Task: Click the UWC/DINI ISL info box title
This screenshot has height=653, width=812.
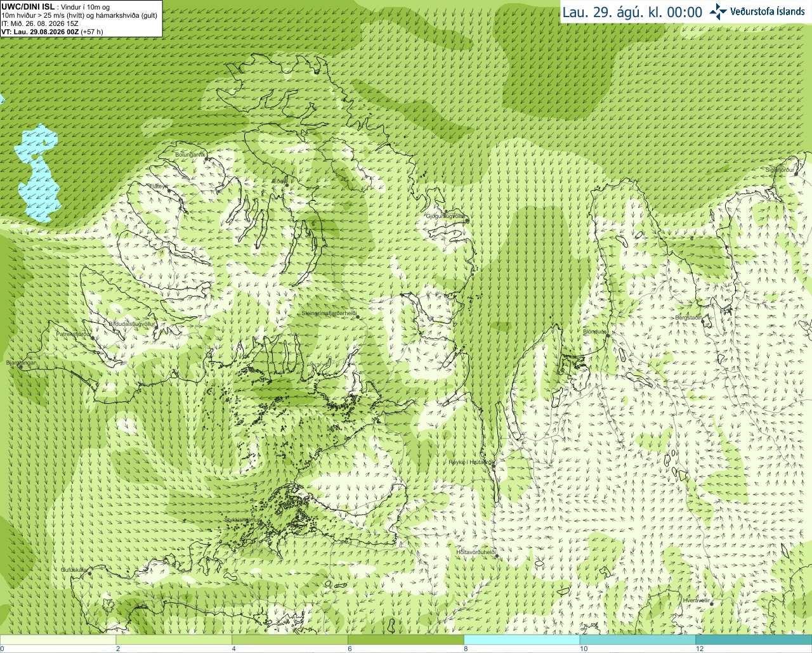Action: pyautogui.click(x=28, y=6)
